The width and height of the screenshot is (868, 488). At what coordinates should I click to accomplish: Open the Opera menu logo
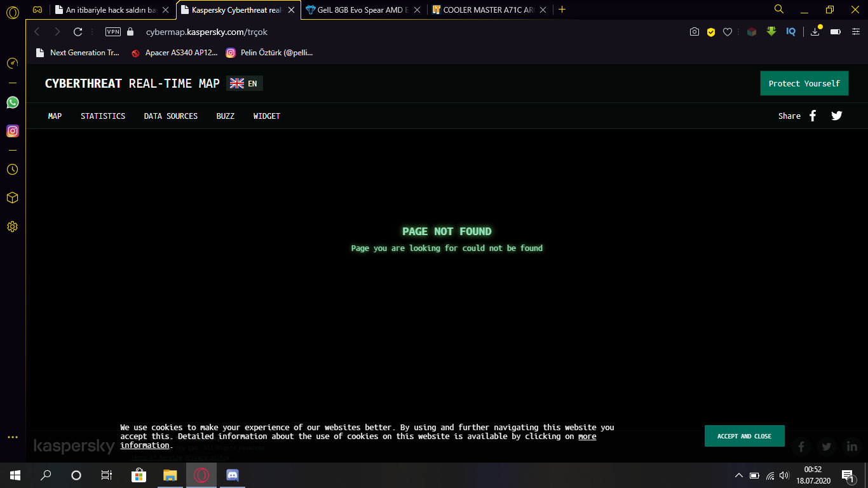click(12, 13)
